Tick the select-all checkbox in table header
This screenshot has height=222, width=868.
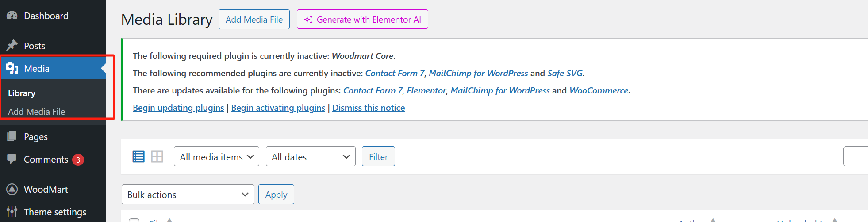pyautogui.click(x=134, y=220)
